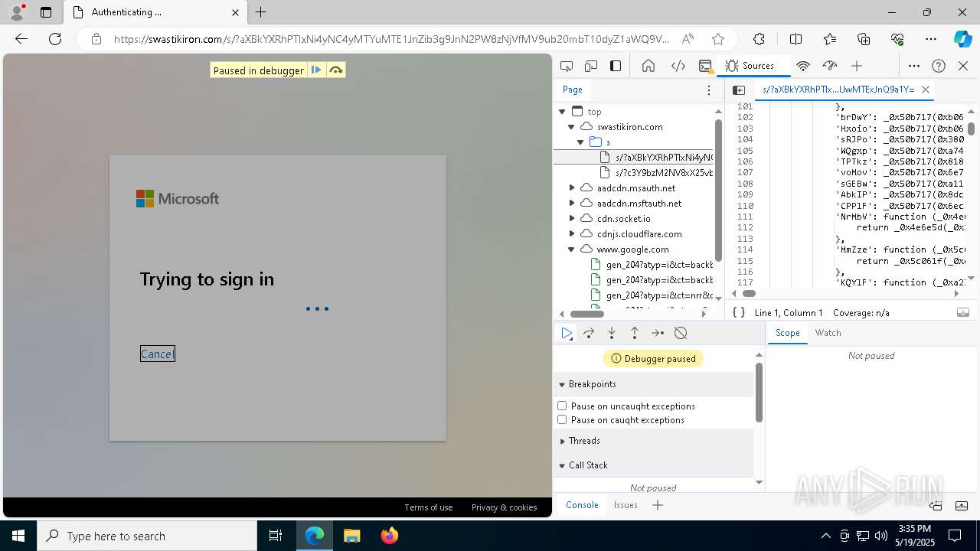This screenshot has height=551, width=980.
Task: Open Edge Copilot icon
Action: point(962,39)
